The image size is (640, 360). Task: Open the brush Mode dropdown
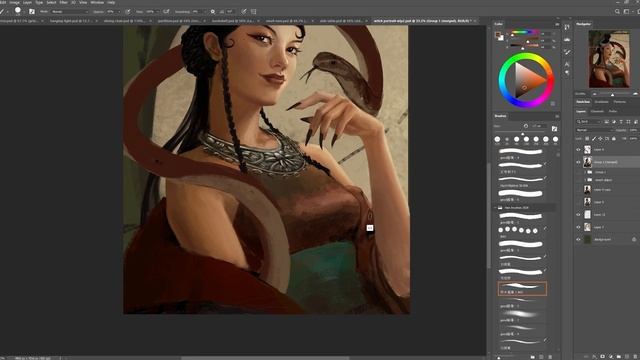point(69,11)
